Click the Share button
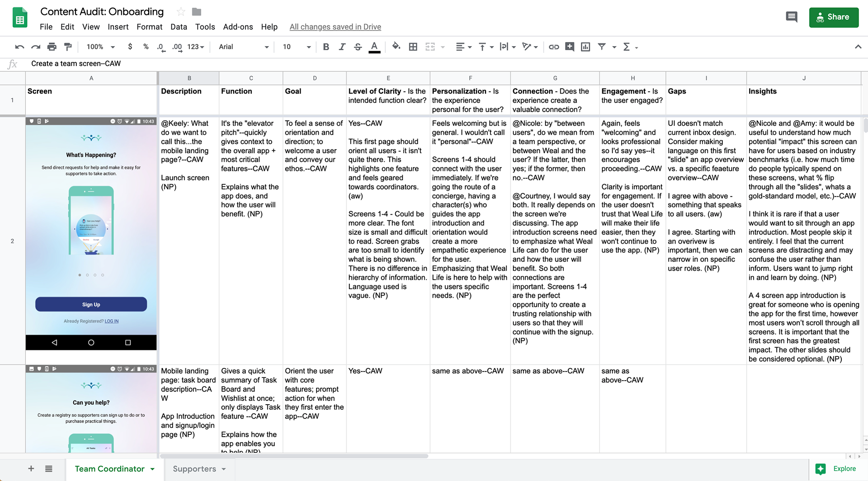 (x=834, y=17)
